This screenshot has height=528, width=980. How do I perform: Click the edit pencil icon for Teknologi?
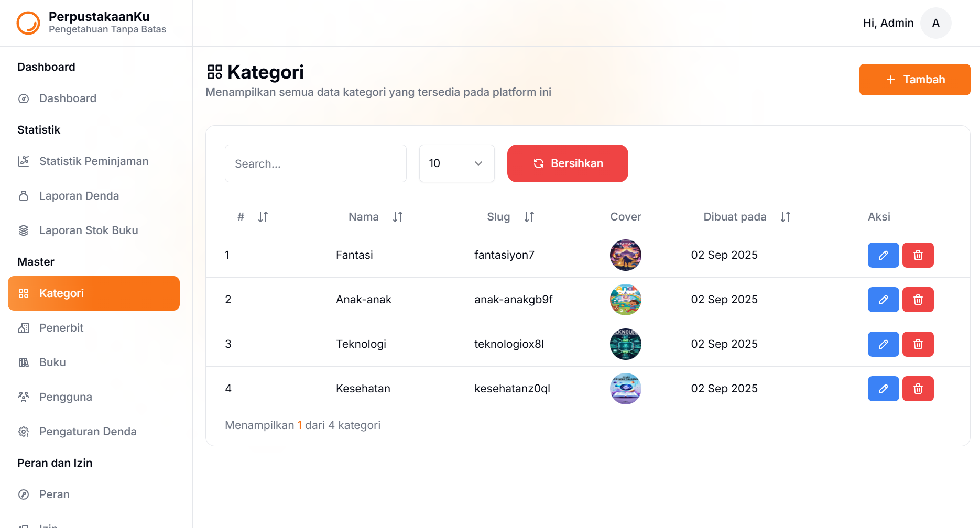(883, 344)
